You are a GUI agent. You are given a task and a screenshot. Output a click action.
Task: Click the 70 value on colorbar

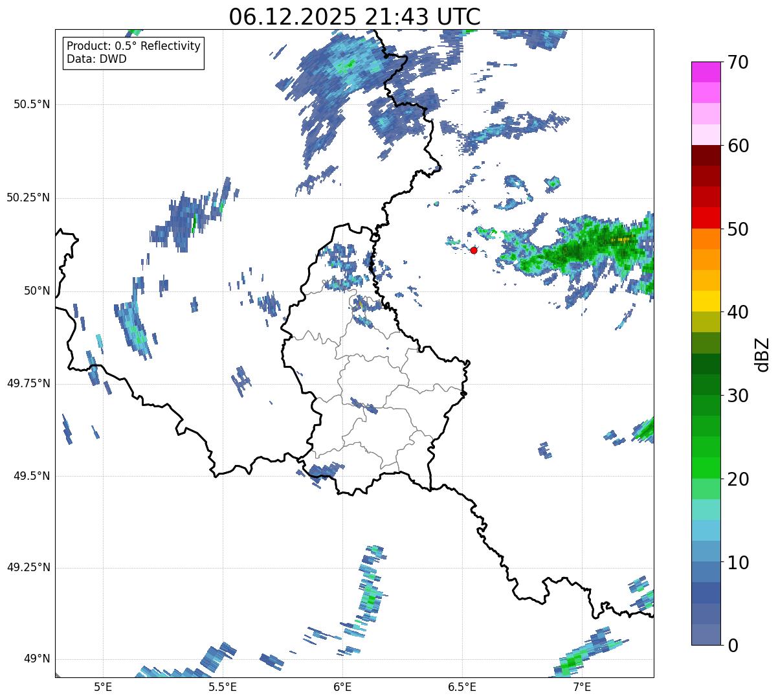point(738,62)
